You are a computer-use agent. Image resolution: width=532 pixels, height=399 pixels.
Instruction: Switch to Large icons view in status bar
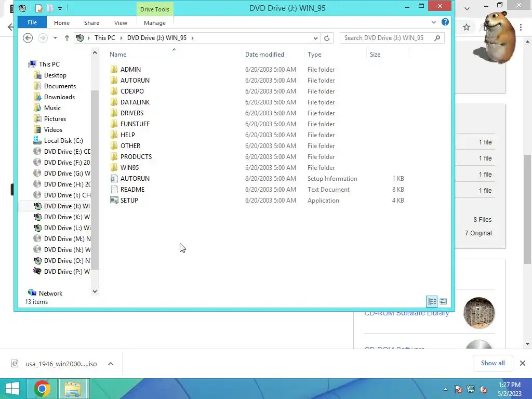[x=443, y=301]
